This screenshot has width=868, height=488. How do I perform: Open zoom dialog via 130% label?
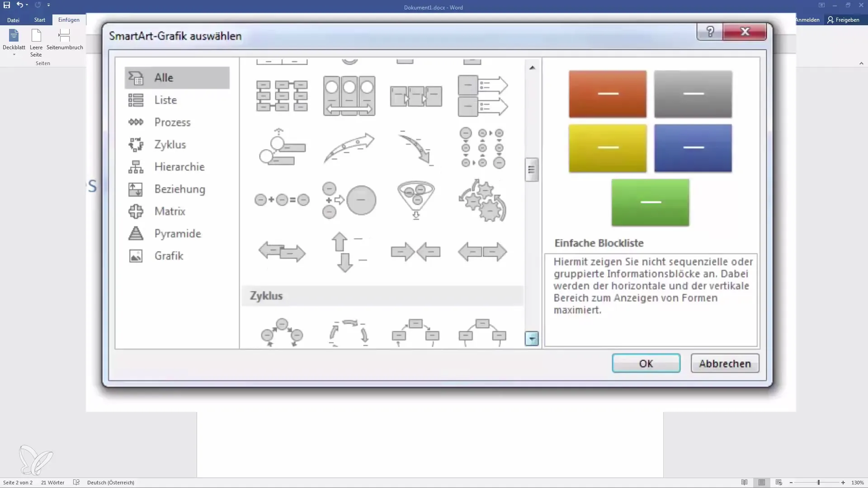[858, 483]
